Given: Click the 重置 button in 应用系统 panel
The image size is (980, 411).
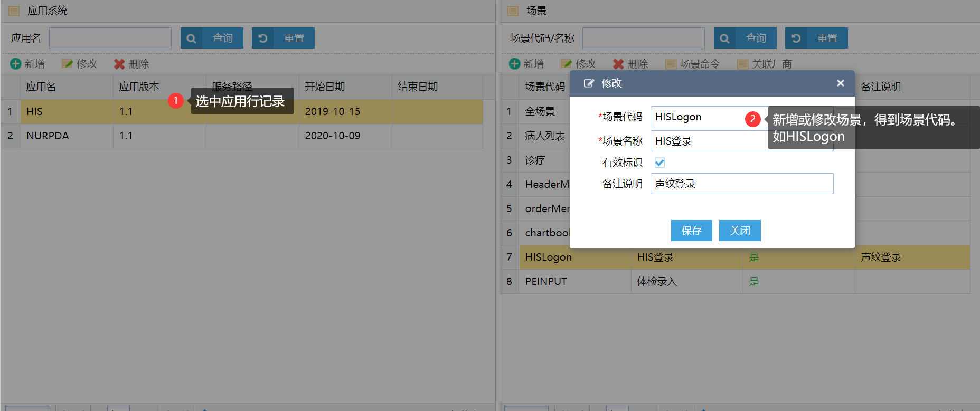Looking at the screenshot, I should pyautogui.click(x=283, y=38).
